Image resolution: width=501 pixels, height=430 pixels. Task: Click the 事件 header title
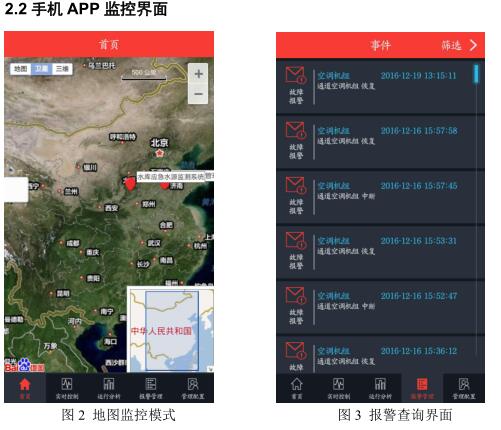(380, 45)
